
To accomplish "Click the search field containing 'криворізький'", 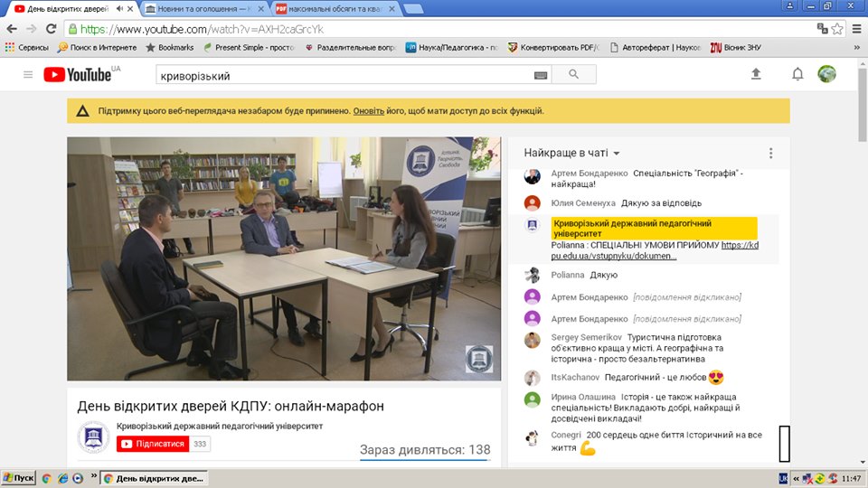I will [x=344, y=75].
